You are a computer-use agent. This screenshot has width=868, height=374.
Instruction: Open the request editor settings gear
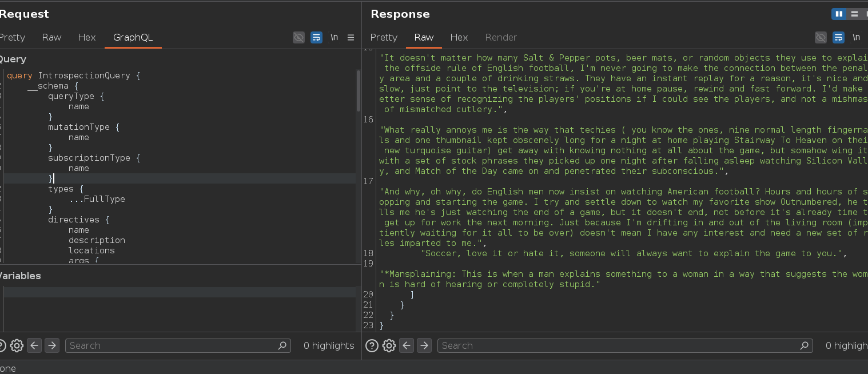tap(17, 345)
